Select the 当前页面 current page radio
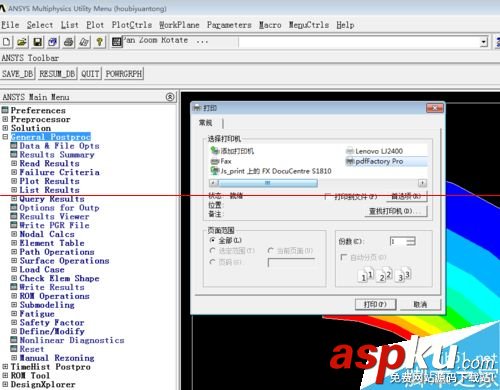 [x=271, y=250]
